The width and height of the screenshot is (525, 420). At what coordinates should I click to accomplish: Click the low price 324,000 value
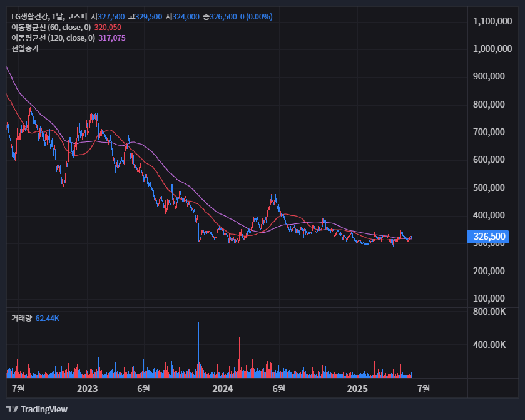[186, 17]
